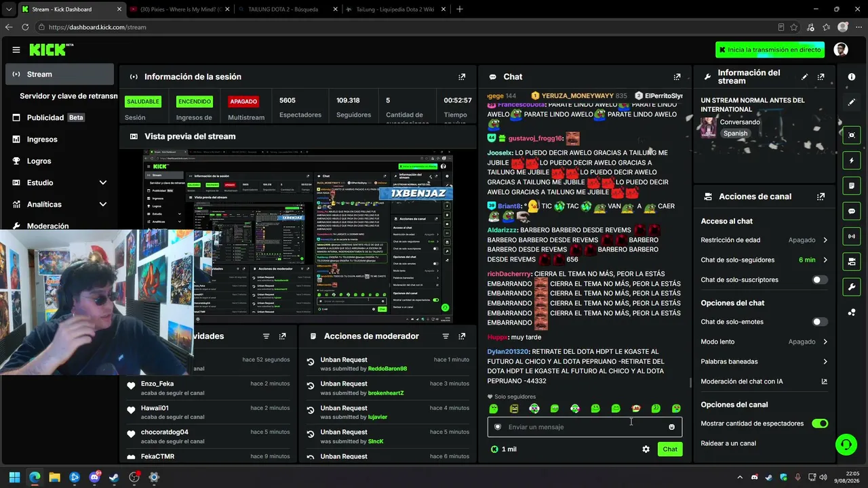The image size is (868, 488).
Task: Switch to the Pixies Where Is My Mind tab
Action: pyautogui.click(x=179, y=9)
